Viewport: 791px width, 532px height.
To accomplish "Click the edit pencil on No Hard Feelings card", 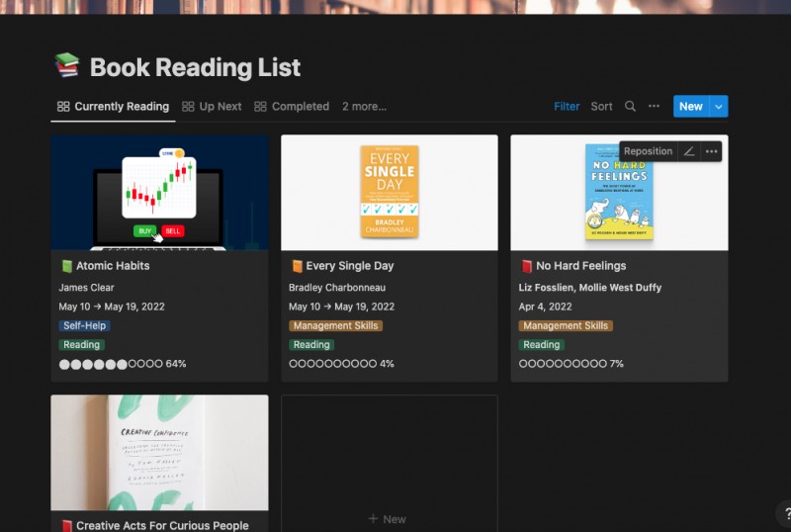I will tap(688, 151).
